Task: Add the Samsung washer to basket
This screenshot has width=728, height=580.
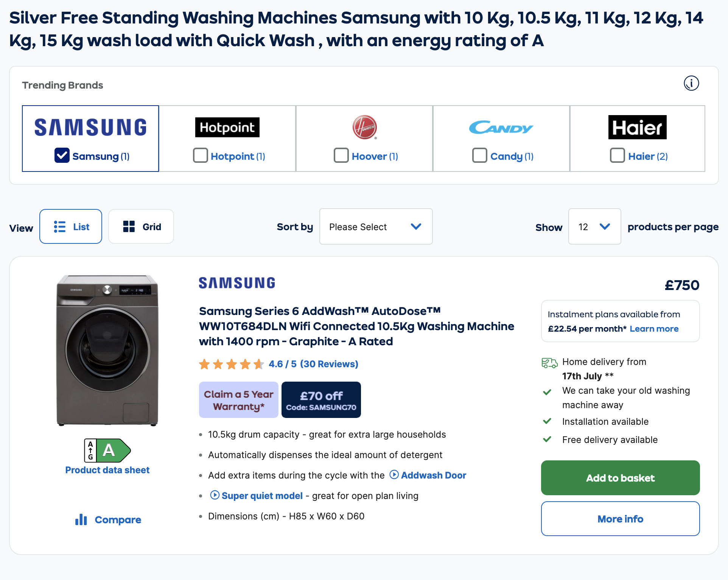Action: (x=620, y=478)
